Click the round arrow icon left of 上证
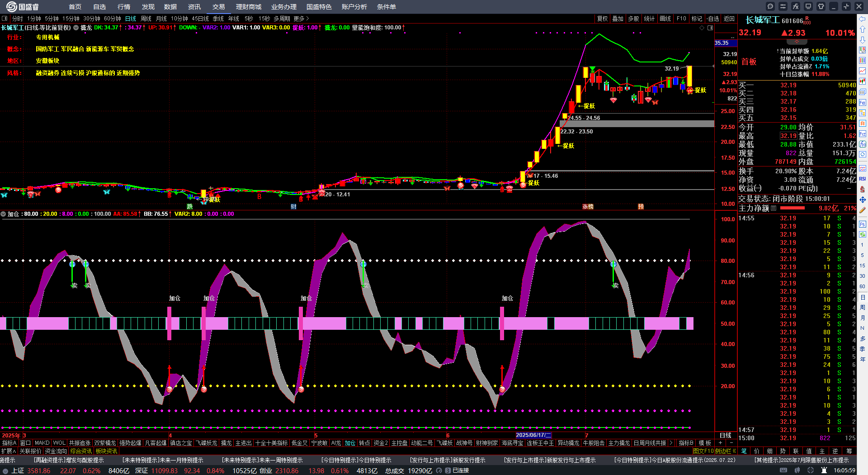 (5, 470)
